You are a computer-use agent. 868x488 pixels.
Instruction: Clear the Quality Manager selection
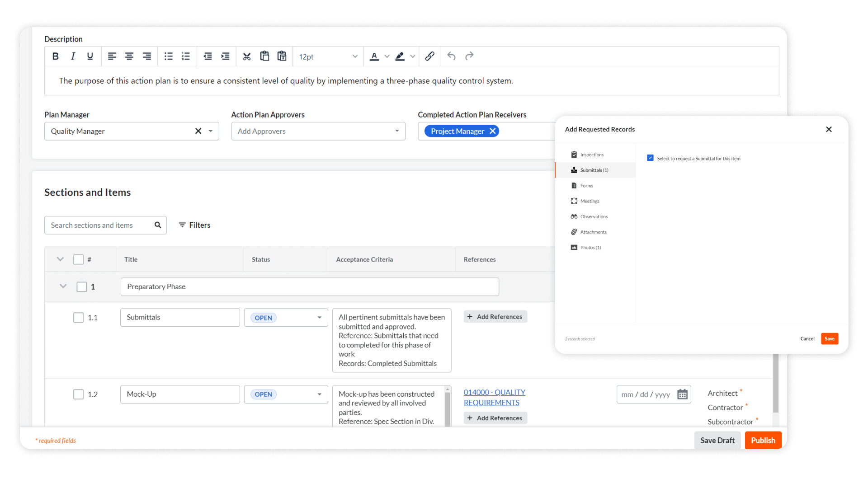coord(198,131)
